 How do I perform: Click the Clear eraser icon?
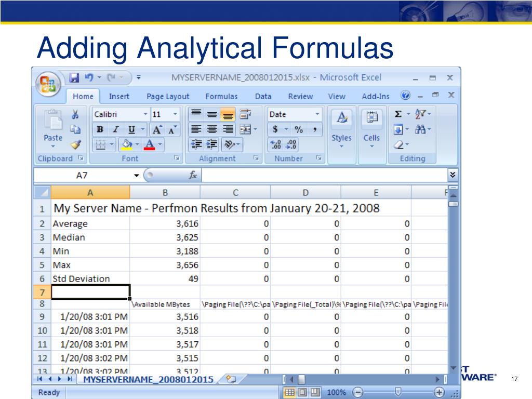(x=398, y=145)
